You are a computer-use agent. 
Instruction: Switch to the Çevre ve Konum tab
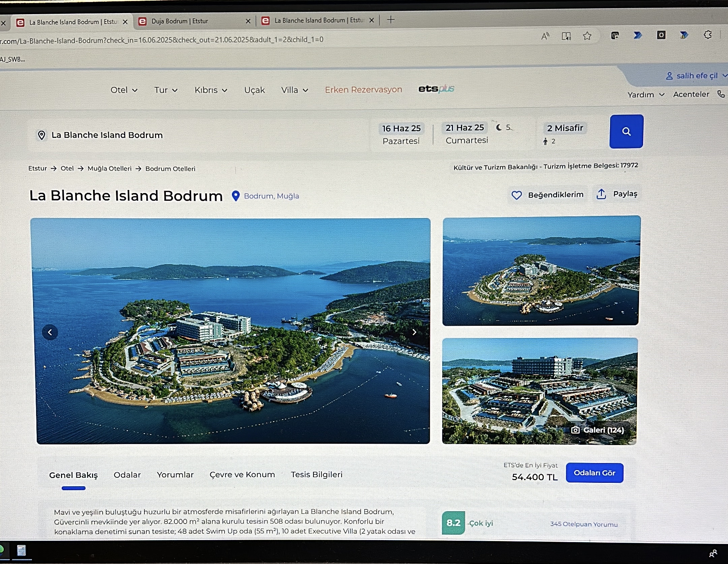(x=242, y=474)
